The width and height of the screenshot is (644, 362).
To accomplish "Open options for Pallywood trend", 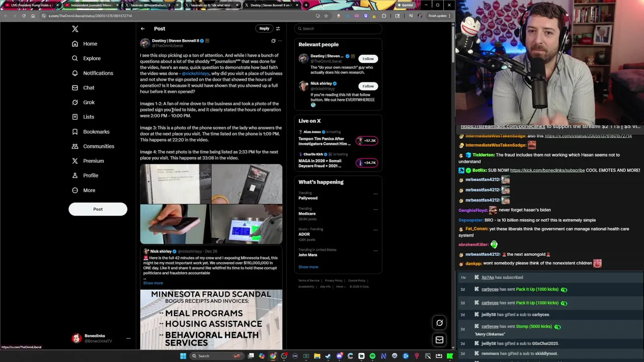I will [375, 194].
